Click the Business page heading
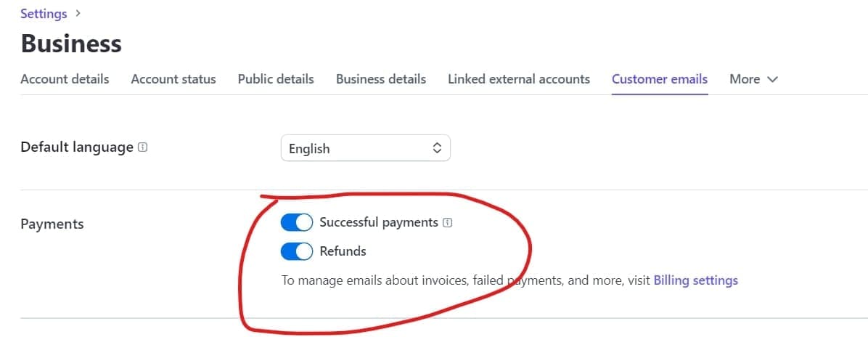 [71, 44]
